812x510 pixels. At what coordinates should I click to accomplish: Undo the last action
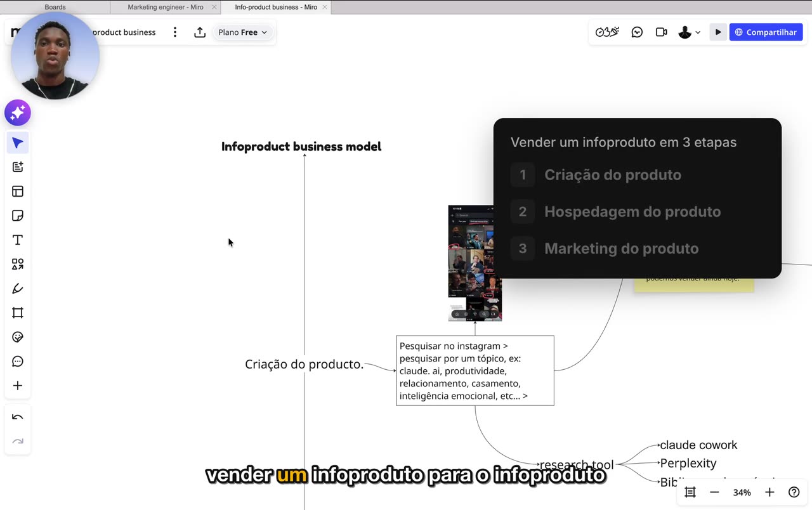click(x=18, y=417)
